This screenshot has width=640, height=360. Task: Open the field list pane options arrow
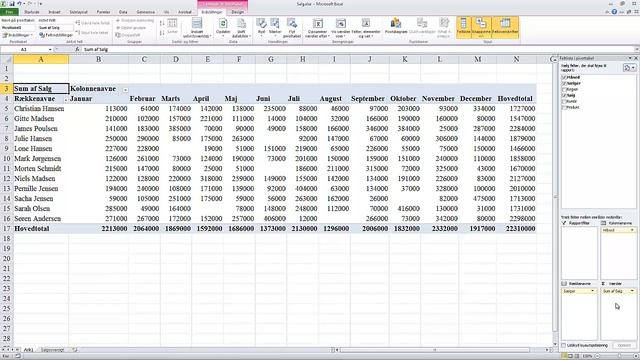tap(630, 58)
